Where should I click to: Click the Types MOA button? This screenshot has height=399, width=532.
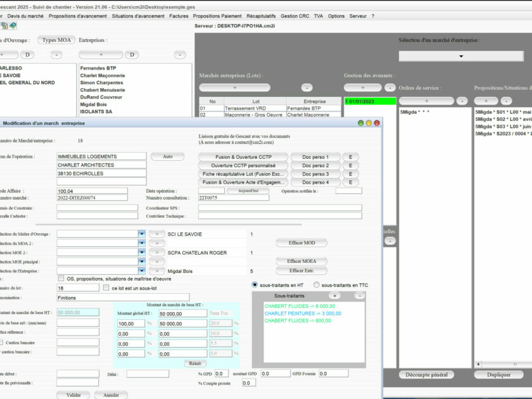[x=56, y=40]
